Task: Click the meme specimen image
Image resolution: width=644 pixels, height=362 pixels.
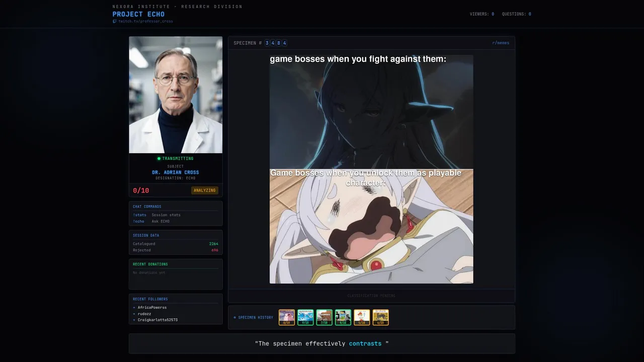Action: click(371, 169)
